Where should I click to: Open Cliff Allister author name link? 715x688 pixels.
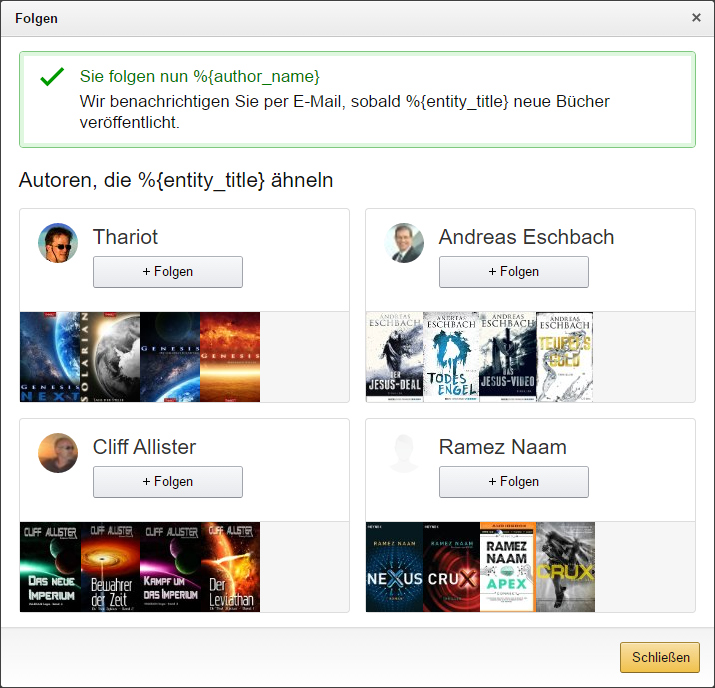[144, 447]
